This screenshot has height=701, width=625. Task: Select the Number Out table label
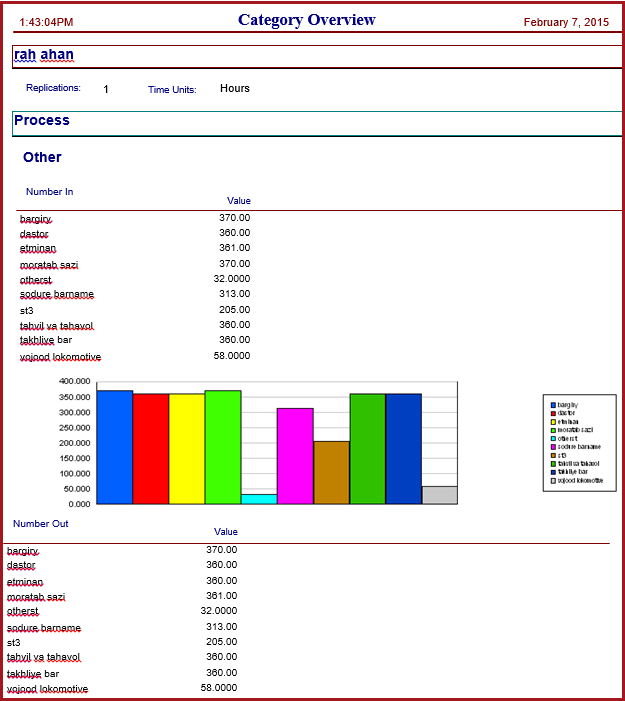41,524
